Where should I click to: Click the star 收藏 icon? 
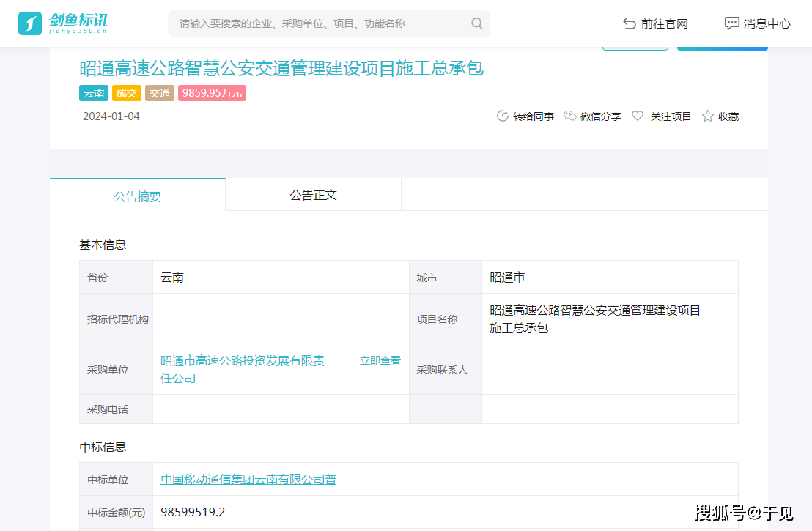coord(707,116)
